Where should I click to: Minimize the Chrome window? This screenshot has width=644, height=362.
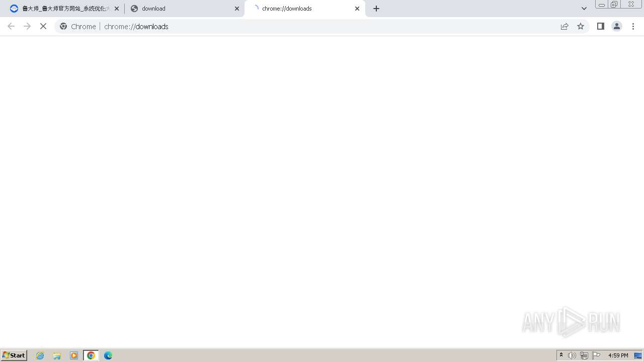tap(602, 5)
